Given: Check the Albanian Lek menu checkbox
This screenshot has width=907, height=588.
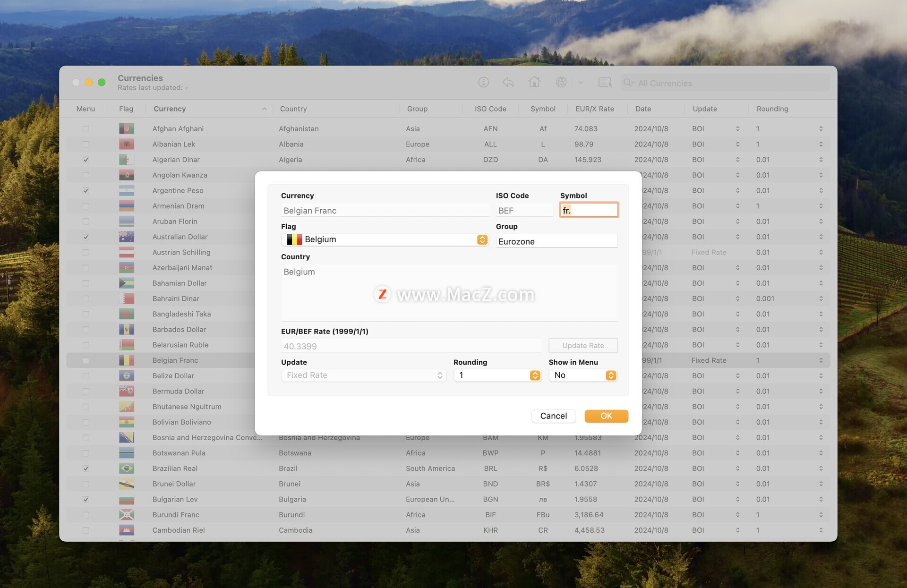Looking at the screenshot, I should tap(86, 144).
